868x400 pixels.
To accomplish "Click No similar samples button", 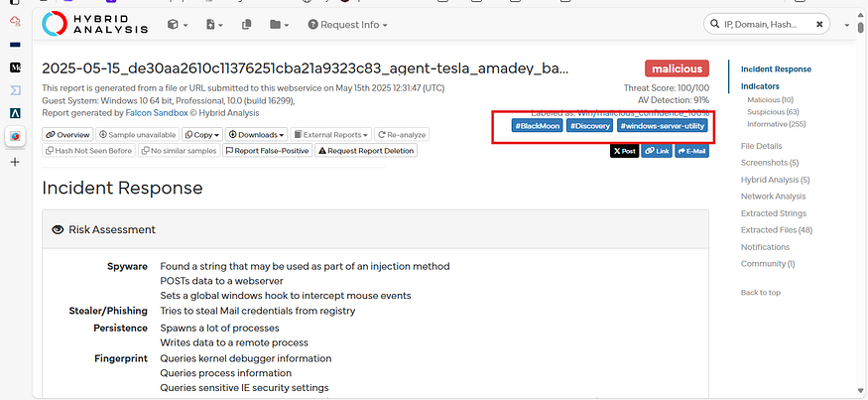I will (x=179, y=151).
